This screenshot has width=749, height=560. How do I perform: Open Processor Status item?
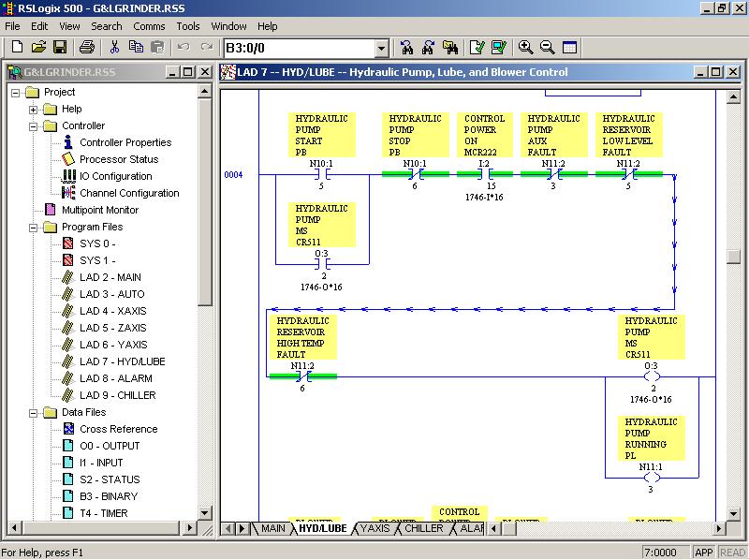119,159
